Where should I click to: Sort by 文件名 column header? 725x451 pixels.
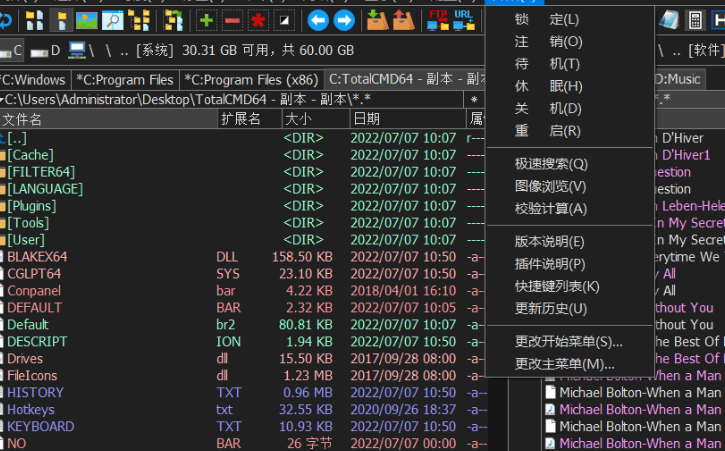109,119
